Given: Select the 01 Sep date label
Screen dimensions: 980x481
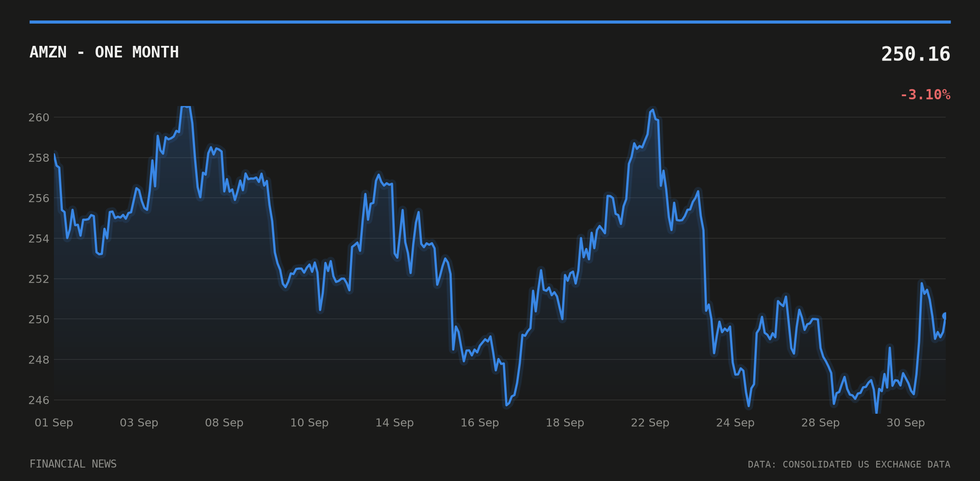Looking at the screenshot, I should [x=54, y=423].
